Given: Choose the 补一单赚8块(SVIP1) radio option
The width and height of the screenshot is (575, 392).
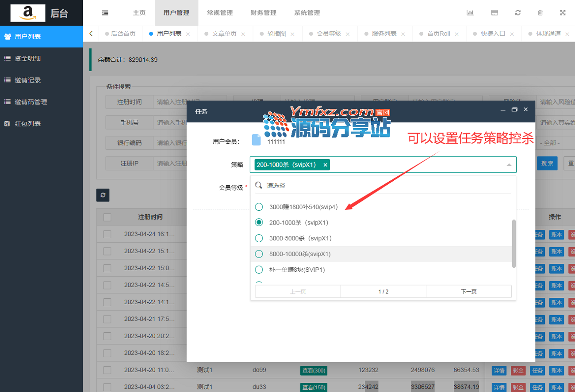Looking at the screenshot, I should tap(259, 270).
